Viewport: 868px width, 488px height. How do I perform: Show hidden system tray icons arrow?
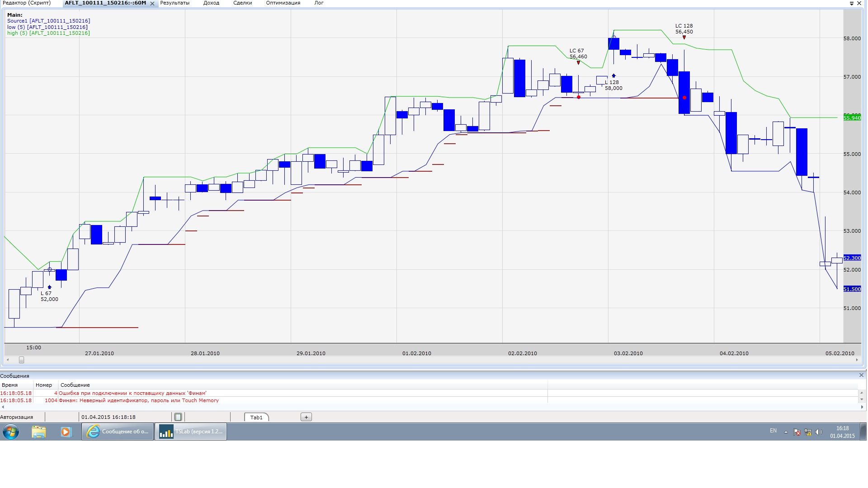click(x=786, y=432)
